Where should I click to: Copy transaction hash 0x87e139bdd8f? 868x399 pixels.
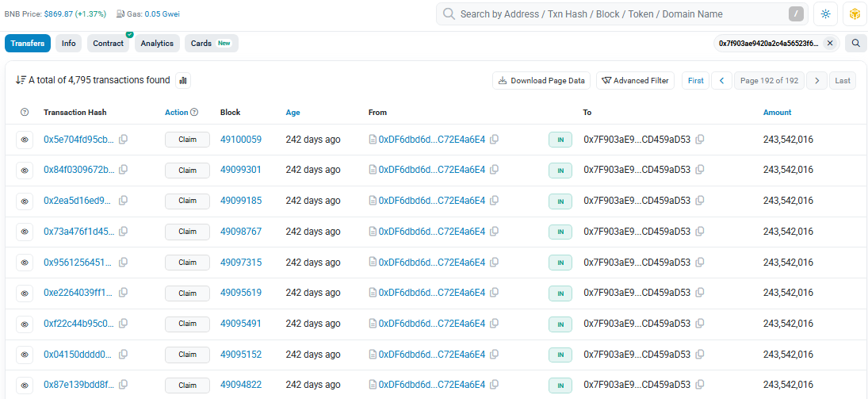(124, 385)
